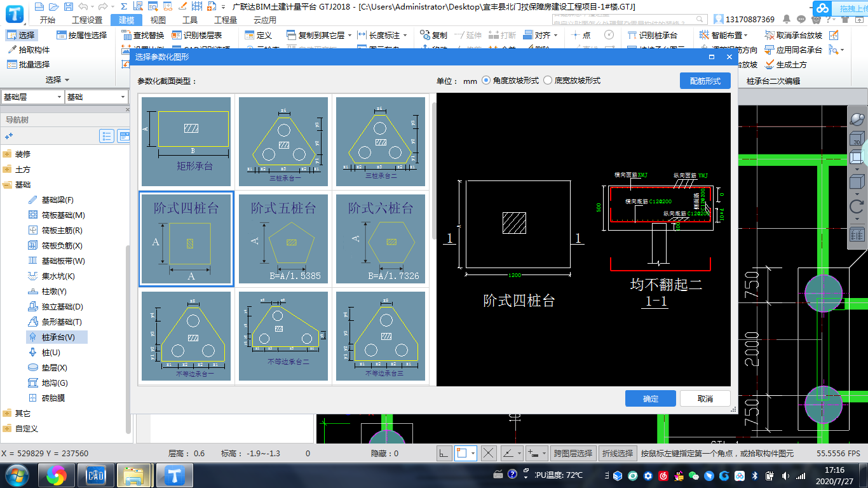Click the orbit sphere icon on right toolbar

click(857, 119)
